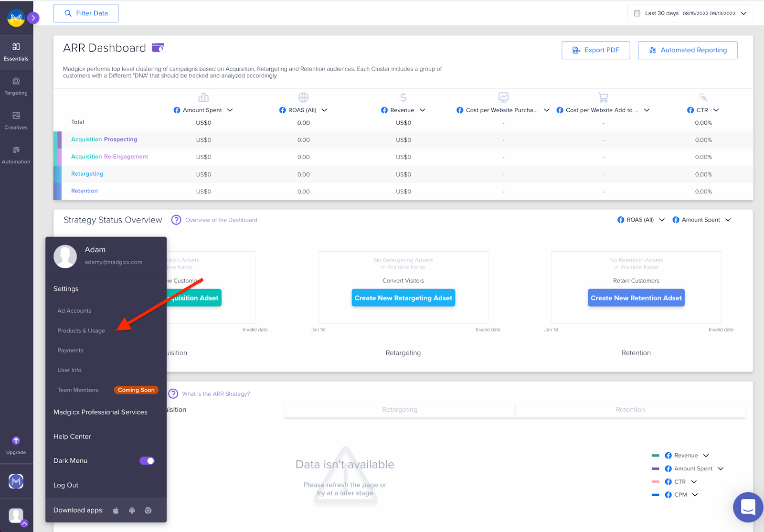The width and height of the screenshot is (764, 532).
Task: Click Adam's profile avatar in menu
Action: coord(65,256)
